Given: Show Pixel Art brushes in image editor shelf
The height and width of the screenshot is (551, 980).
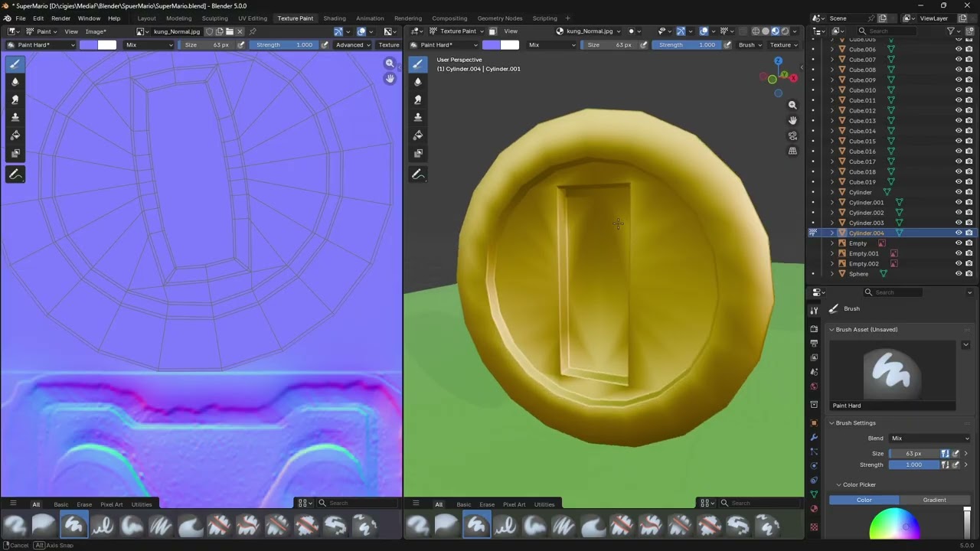Looking at the screenshot, I should click(x=112, y=504).
